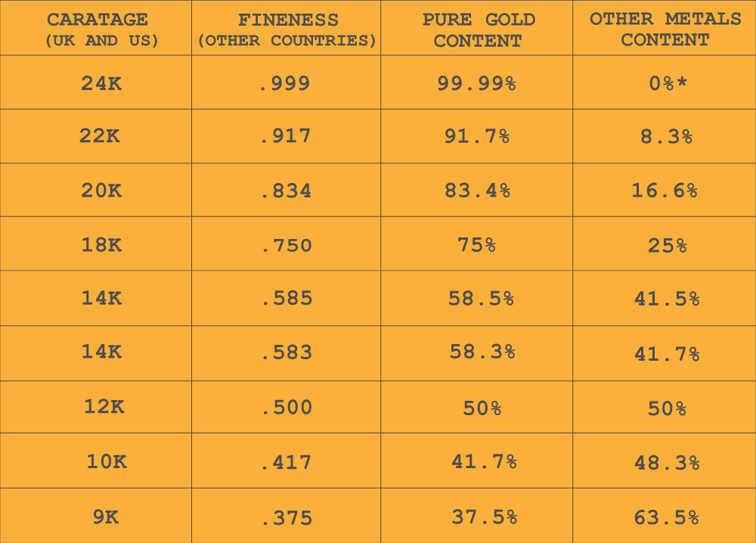Viewport: 756px width, 543px height.
Task: Select the 20K caratage cell
Action: click(101, 191)
